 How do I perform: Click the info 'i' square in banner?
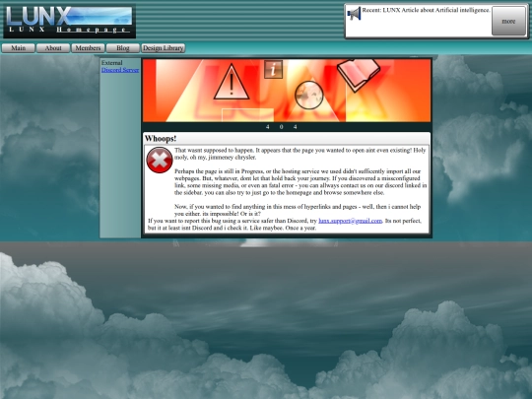[x=274, y=69]
